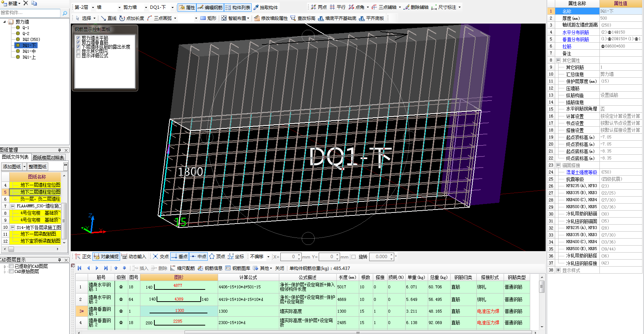Click 平齐底板 align to slab tool

coord(371,18)
